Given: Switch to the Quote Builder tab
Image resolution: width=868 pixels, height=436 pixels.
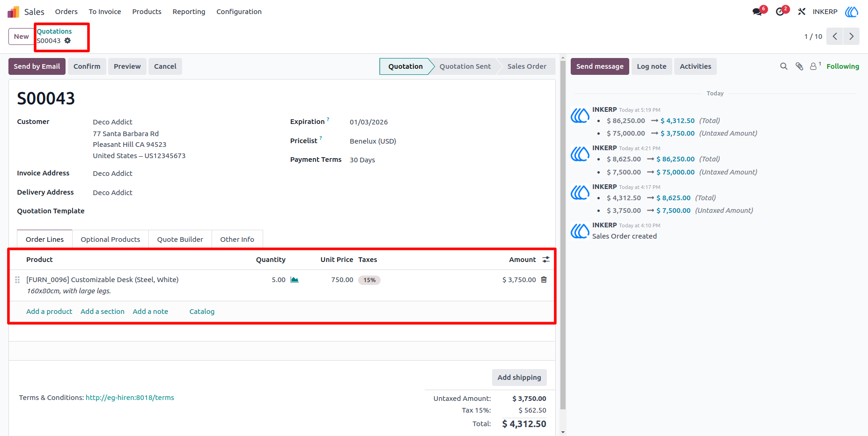Looking at the screenshot, I should pyautogui.click(x=180, y=239).
